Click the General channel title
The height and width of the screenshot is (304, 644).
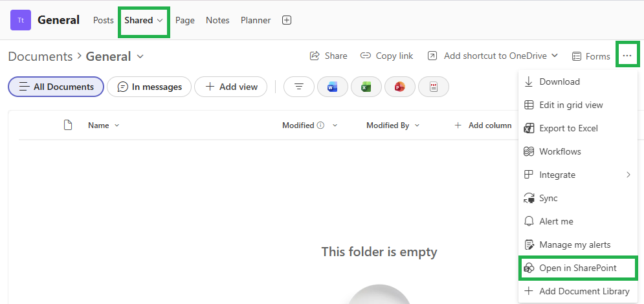[58, 20]
